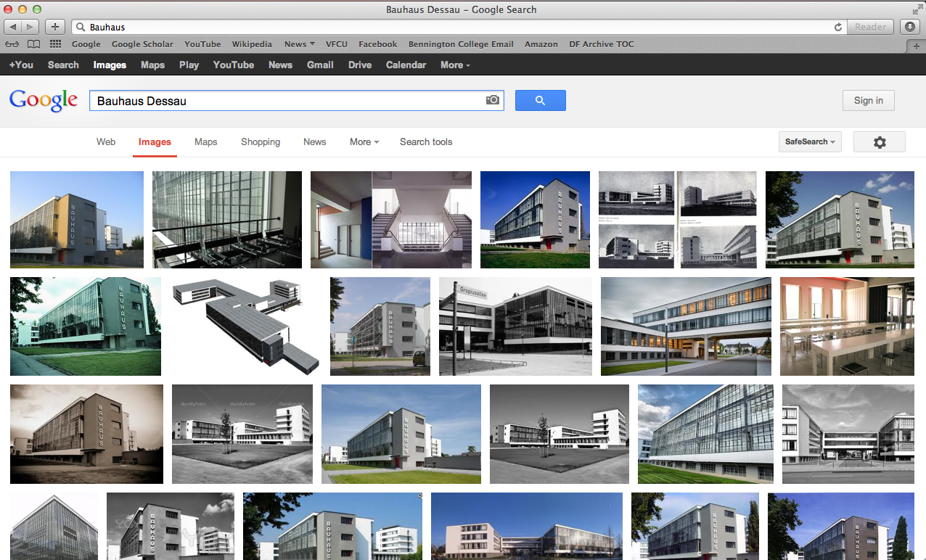Click the camera search-by-image icon

pyautogui.click(x=493, y=100)
